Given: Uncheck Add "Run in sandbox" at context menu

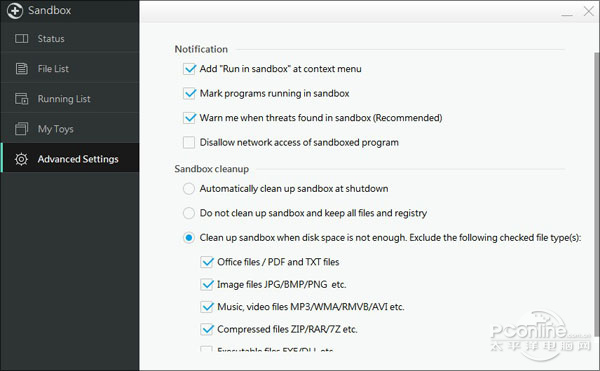Looking at the screenshot, I should pos(189,69).
